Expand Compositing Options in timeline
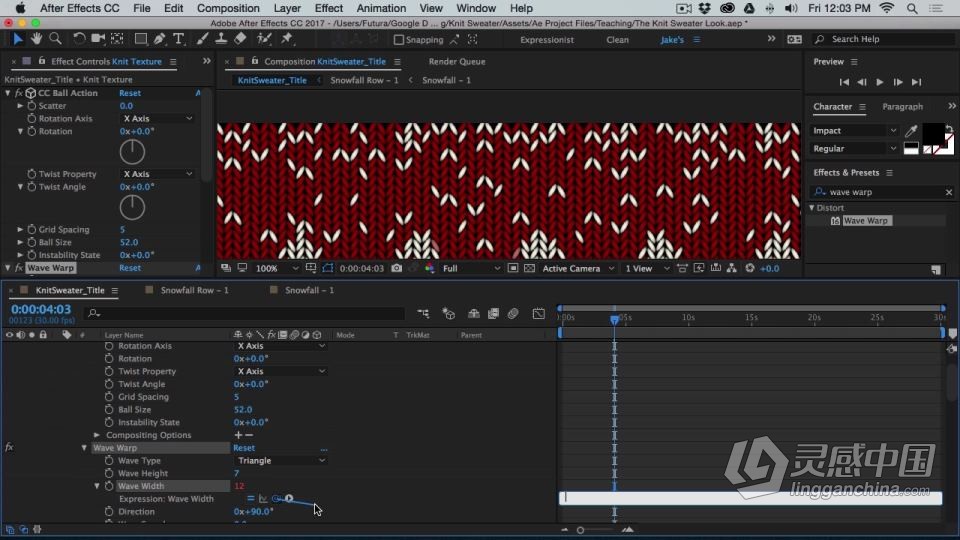The width and height of the screenshot is (960, 540). click(x=97, y=435)
